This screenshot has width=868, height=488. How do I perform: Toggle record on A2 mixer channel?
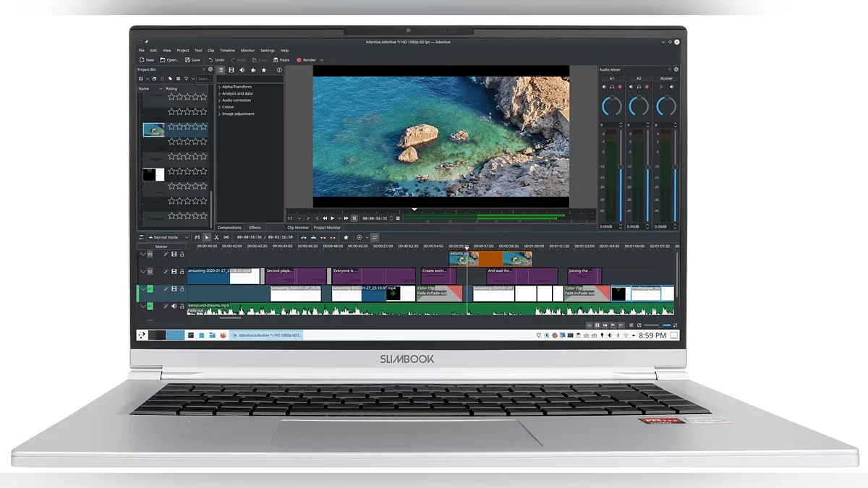pos(647,87)
